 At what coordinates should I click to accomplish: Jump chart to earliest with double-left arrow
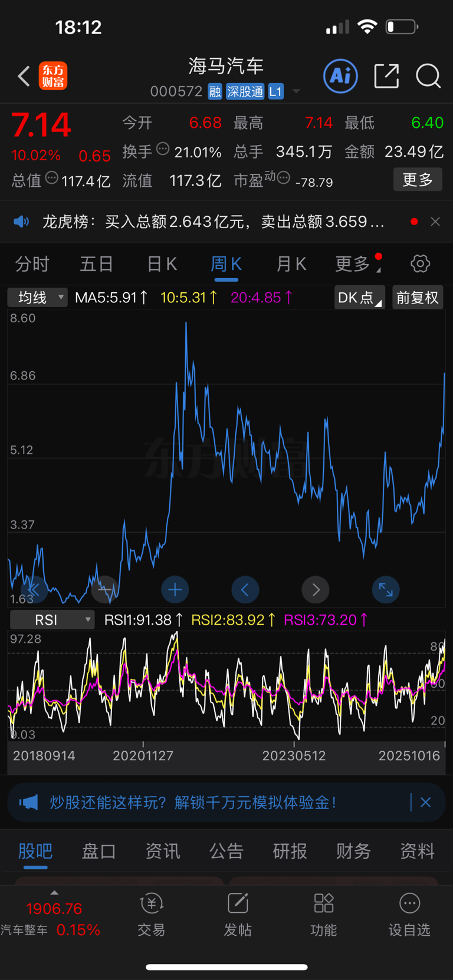click(34, 589)
